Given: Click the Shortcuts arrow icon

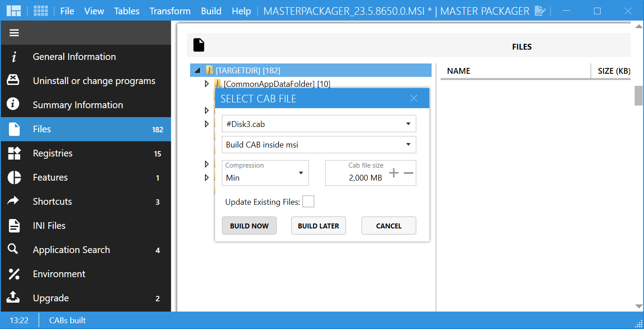Looking at the screenshot, I should [13, 201].
